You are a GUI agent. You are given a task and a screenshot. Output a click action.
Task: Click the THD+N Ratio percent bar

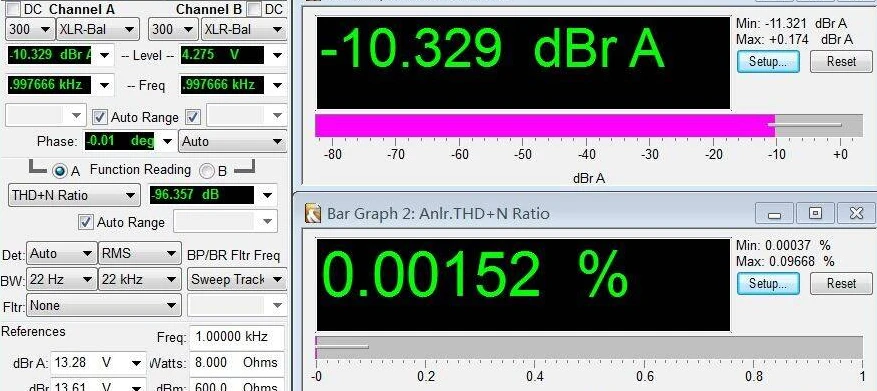click(590, 347)
